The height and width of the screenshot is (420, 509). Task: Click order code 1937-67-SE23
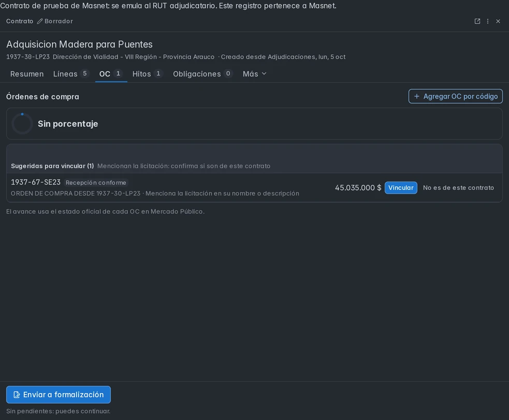click(x=36, y=182)
